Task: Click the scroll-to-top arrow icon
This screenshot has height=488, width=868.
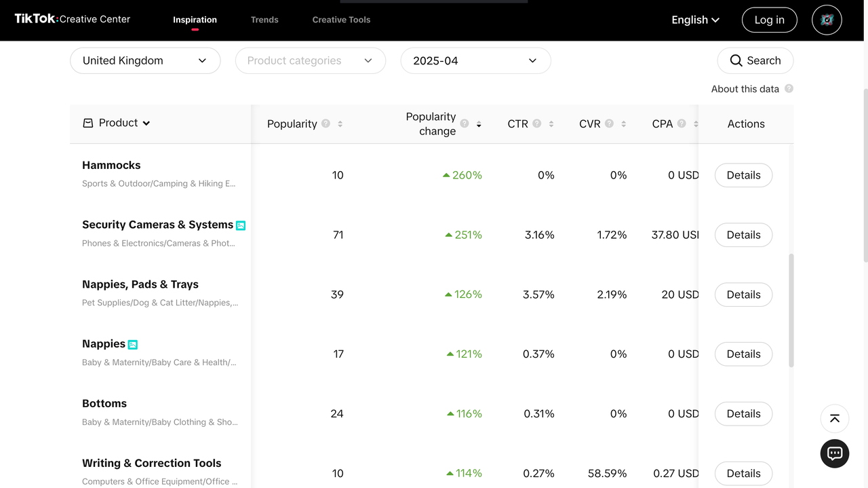Action: [835, 419]
